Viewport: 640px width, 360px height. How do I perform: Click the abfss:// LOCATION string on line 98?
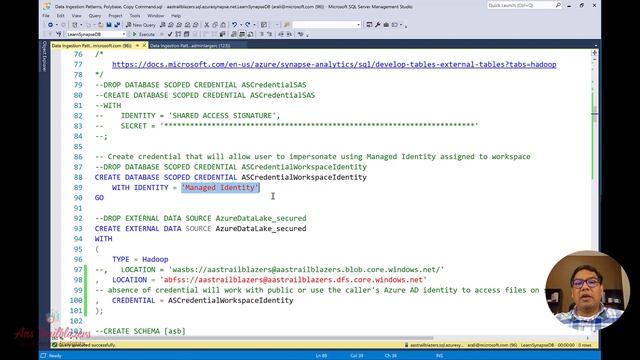click(x=293, y=280)
